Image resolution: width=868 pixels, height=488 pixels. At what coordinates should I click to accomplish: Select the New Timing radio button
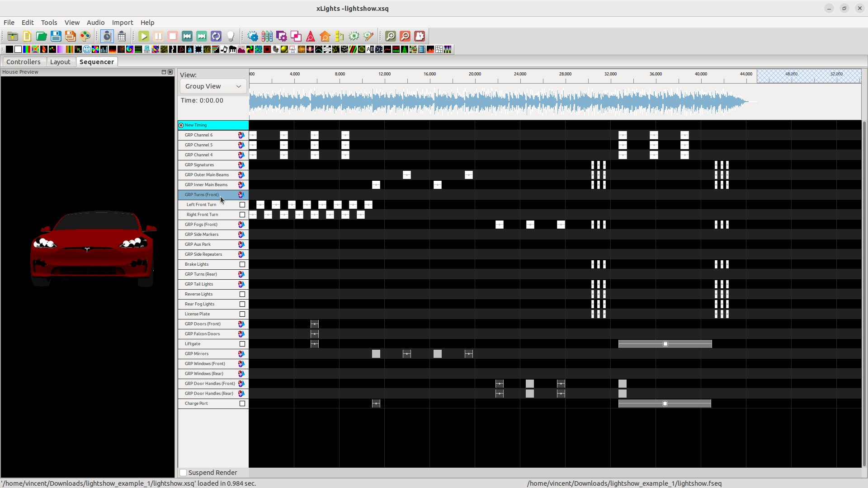[181, 125]
